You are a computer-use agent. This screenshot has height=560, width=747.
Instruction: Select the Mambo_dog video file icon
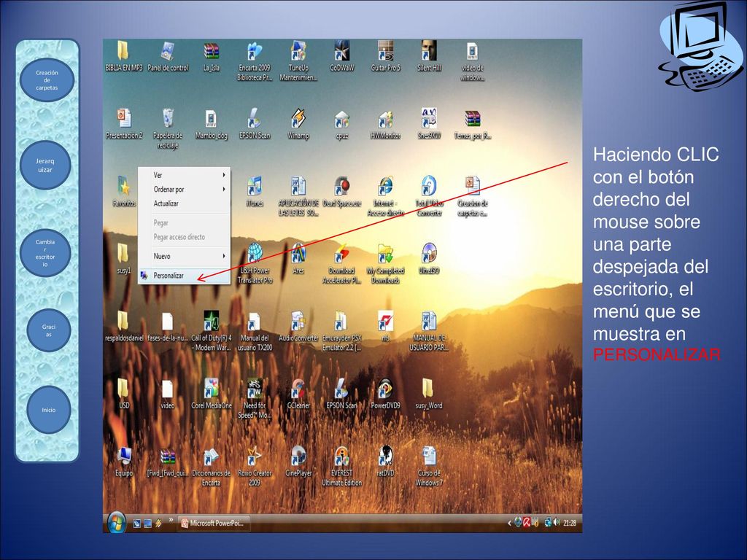coord(211,119)
